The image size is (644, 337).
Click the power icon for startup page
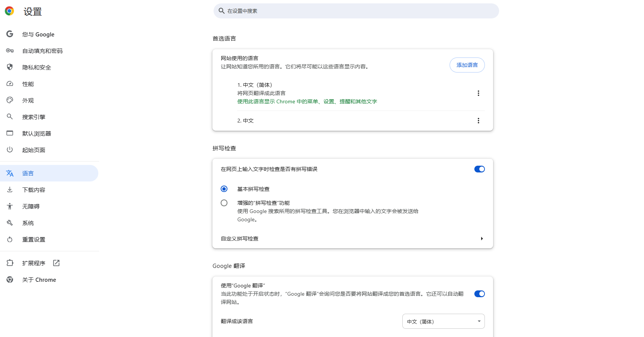(x=10, y=150)
